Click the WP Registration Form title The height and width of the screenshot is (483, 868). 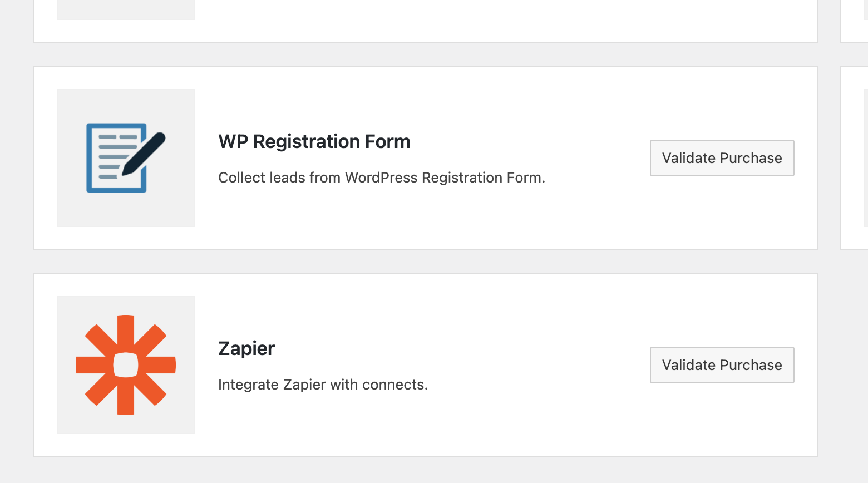coord(314,142)
